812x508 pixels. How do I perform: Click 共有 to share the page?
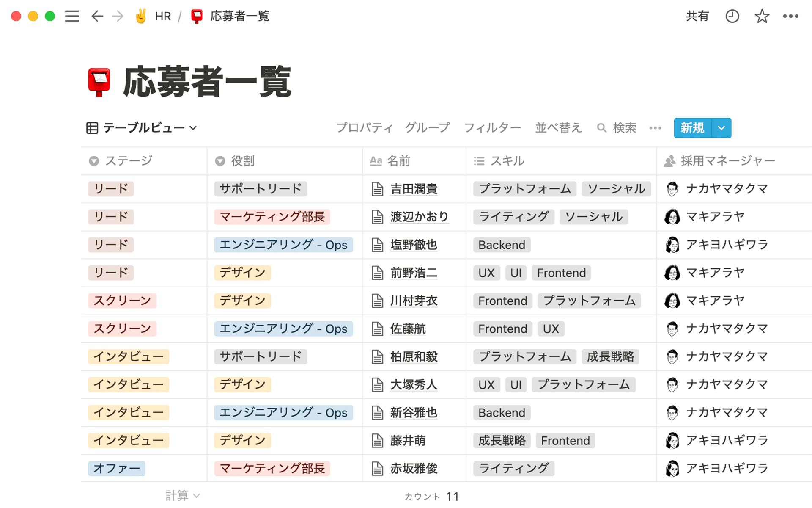[697, 16]
